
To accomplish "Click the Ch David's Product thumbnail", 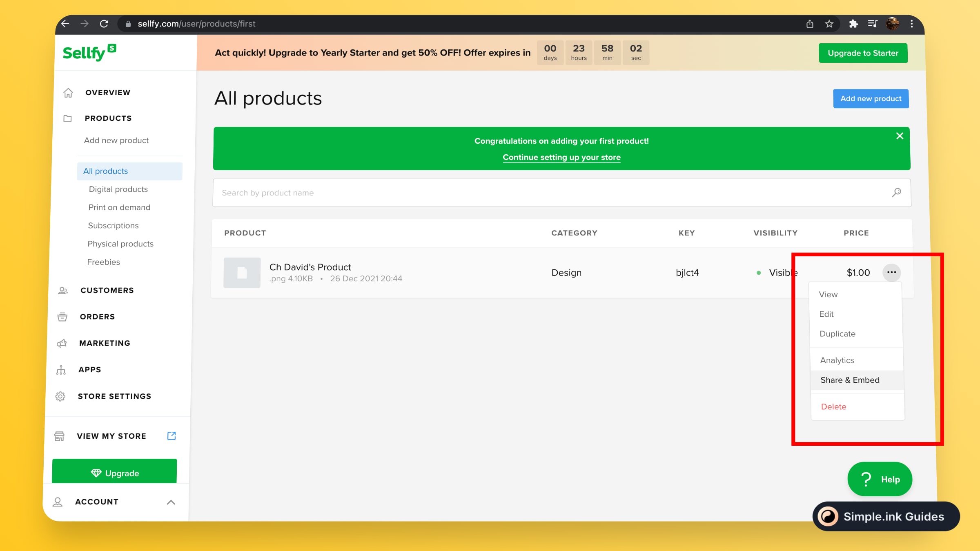I will (x=242, y=273).
